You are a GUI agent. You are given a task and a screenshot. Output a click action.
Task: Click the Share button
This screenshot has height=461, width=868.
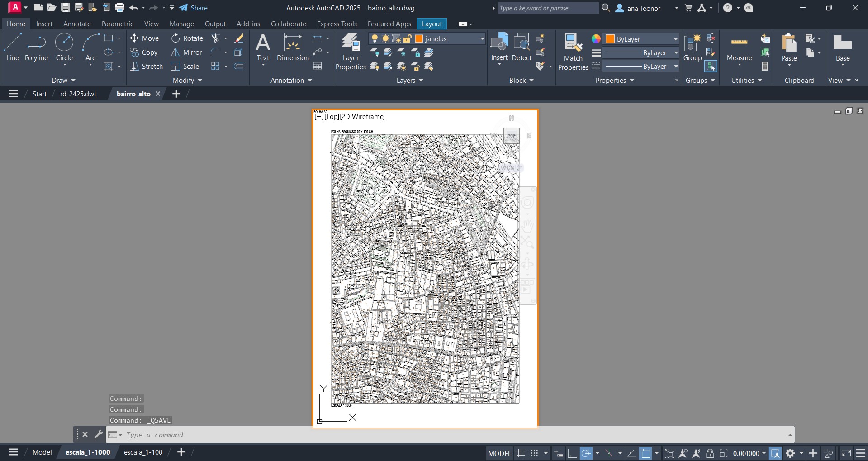pos(194,8)
